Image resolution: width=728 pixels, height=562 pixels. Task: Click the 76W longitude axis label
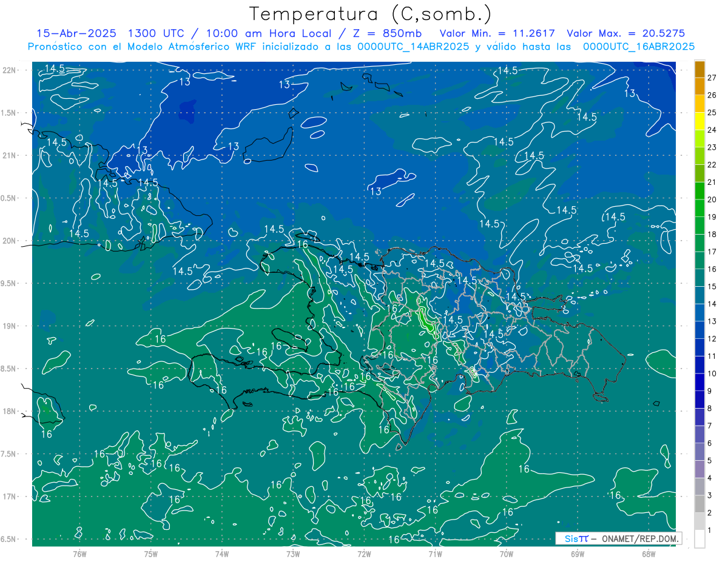(x=79, y=554)
